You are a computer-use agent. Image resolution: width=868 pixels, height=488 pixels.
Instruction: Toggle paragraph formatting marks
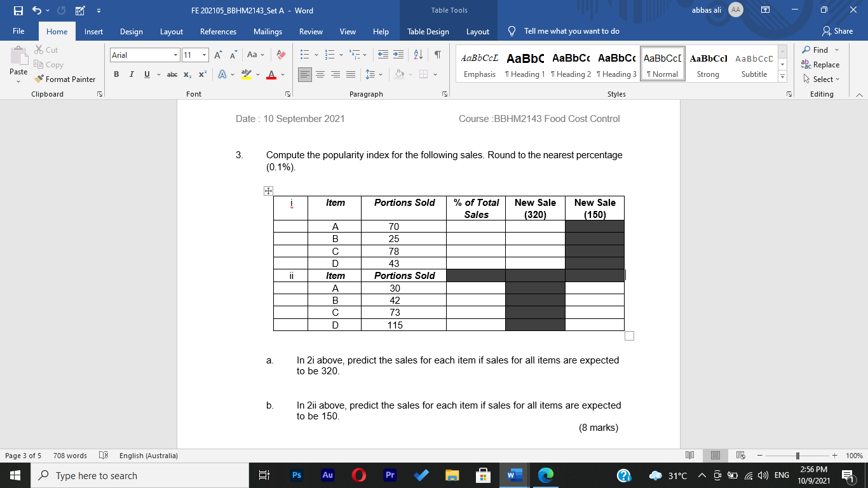pos(436,56)
